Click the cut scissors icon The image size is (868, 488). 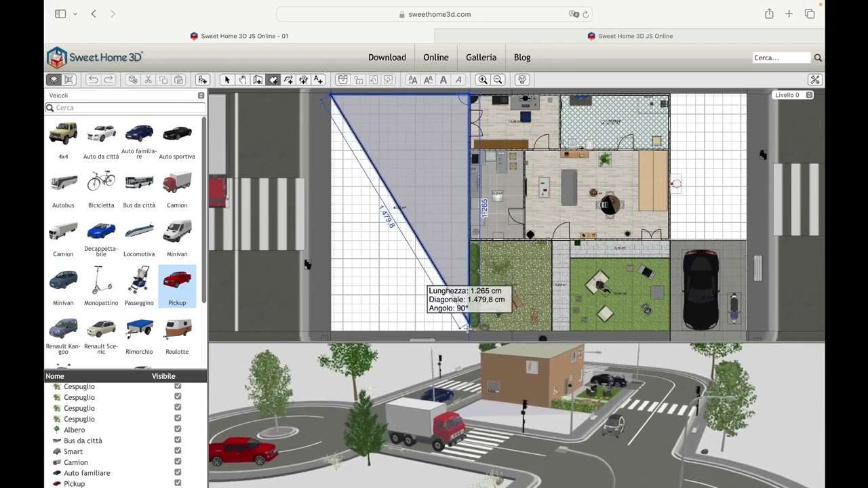click(x=148, y=80)
